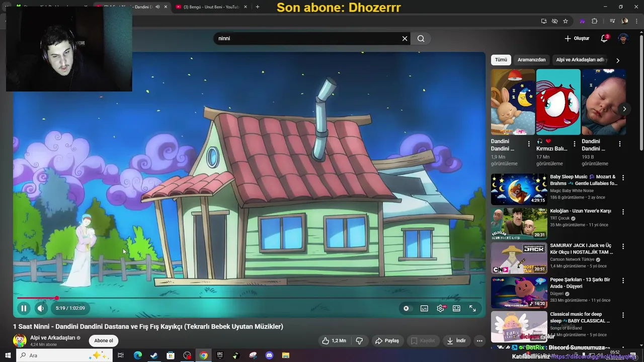The image size is (644, 362).
Task: Open options for the Keloğlan video
Action: (x=623, y=212)
